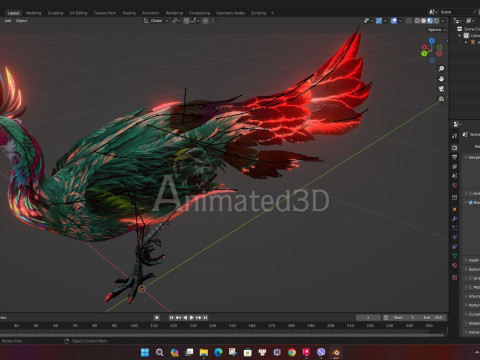
Task: Expand the armature object in outliner
Action: (x=466, y=42)
